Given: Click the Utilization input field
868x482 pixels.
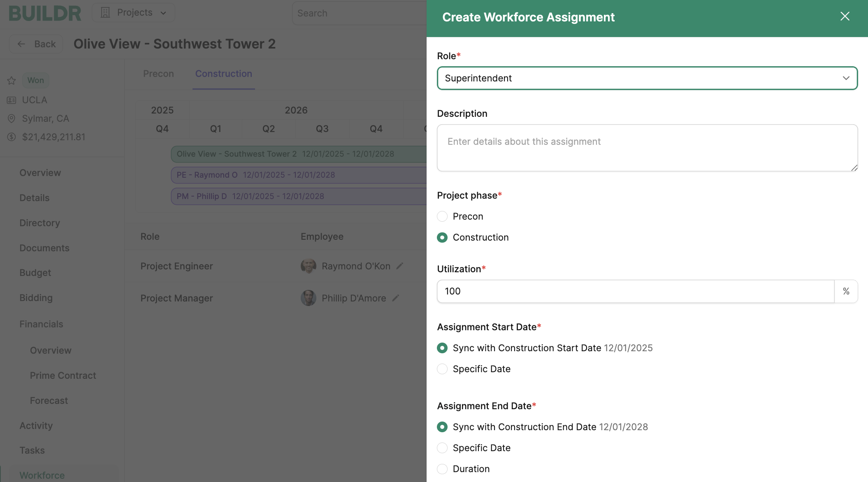Looking at the screenshot, I should [x=636, y=291].
